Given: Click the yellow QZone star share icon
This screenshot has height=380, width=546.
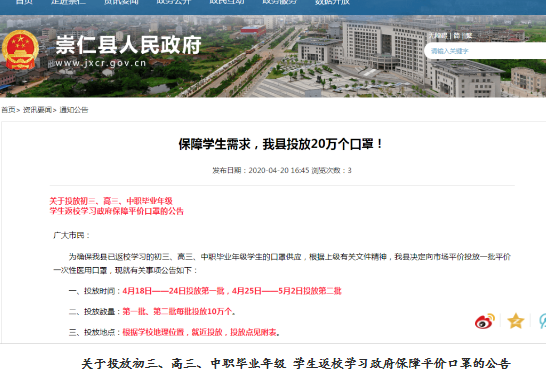Looking at the screenshot, I should pos(516,321).
